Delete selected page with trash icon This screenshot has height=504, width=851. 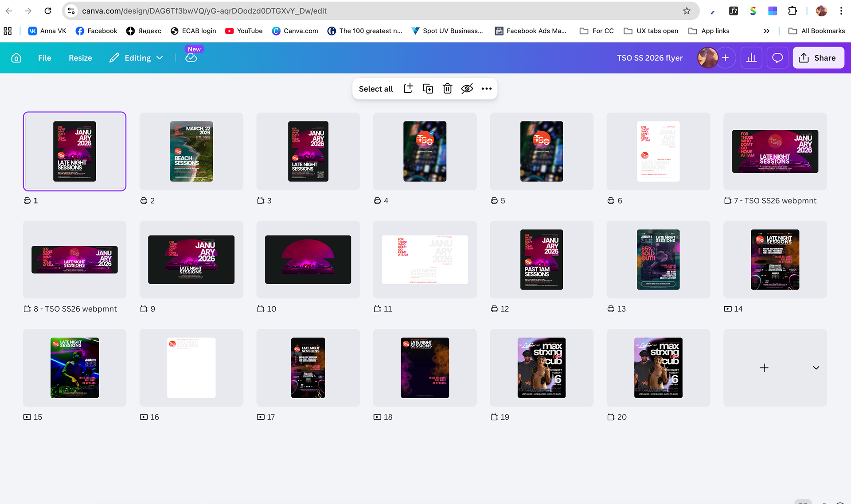pyautogui.click(x=447, y=89)
